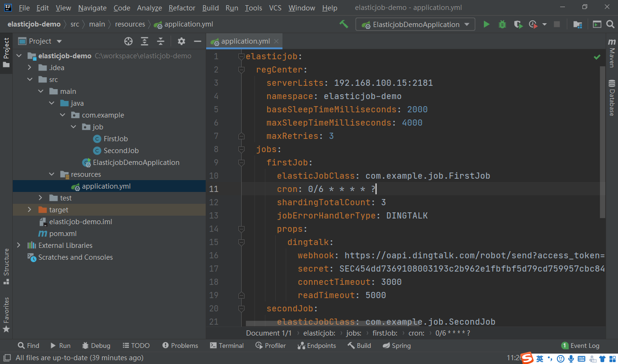The image size is (618, 364).
Task: Open the File menu
Action: tap(24, 8)
